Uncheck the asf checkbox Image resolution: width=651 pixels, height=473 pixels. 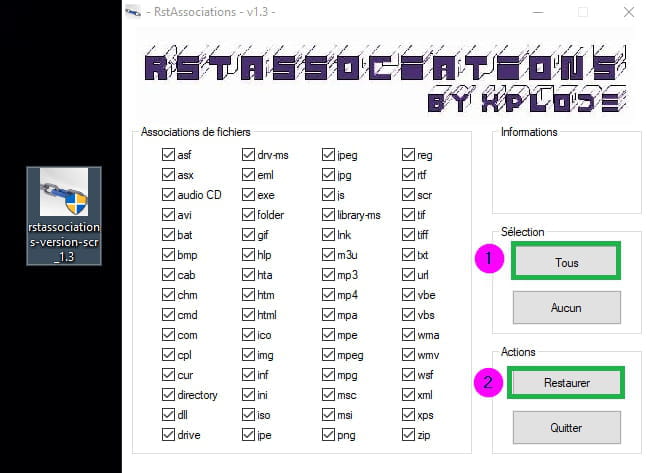point(168,154)
